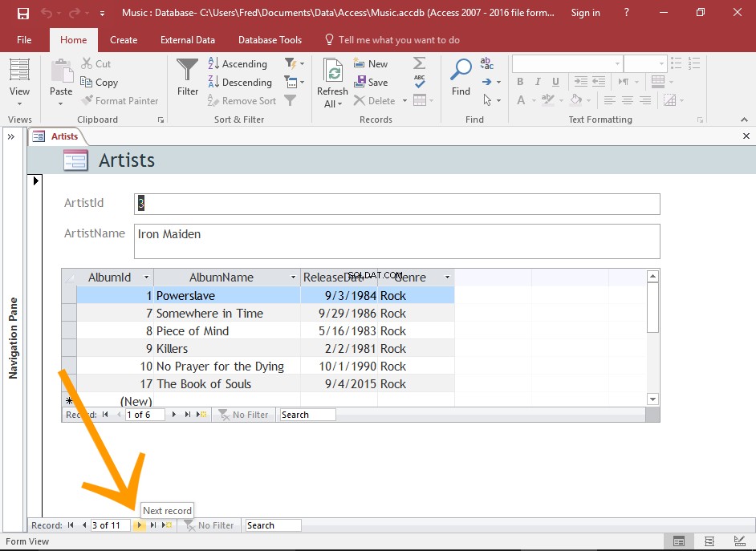This screenshot has width=756, height=551.
Task: Expand the Delete button dropdown arrow
Action: click(405, 101)
